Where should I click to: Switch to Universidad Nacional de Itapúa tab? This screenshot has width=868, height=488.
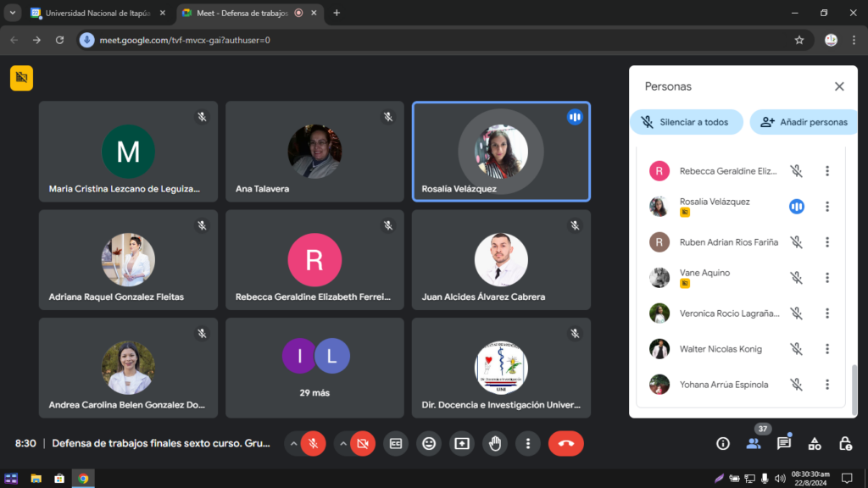click(x=97, y=13)
